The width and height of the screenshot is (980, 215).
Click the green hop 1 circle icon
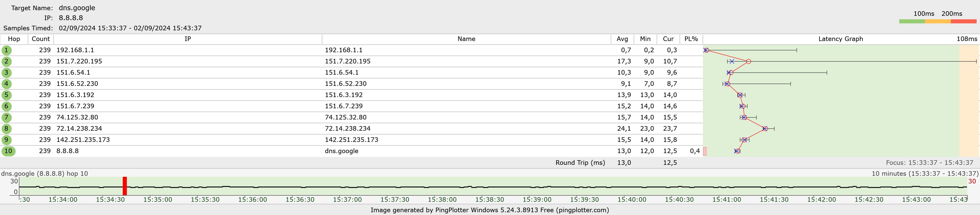[x=6, y=50]
